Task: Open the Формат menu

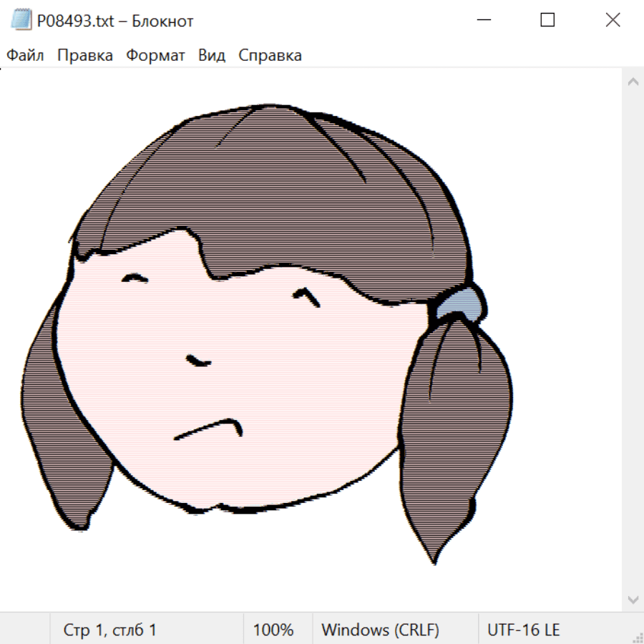Action: tap(155, 56)
